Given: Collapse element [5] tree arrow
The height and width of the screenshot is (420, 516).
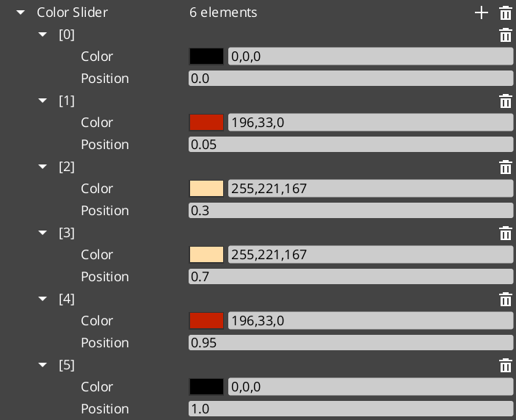Looking at the screenshot, I should click(x=43, y=365).
